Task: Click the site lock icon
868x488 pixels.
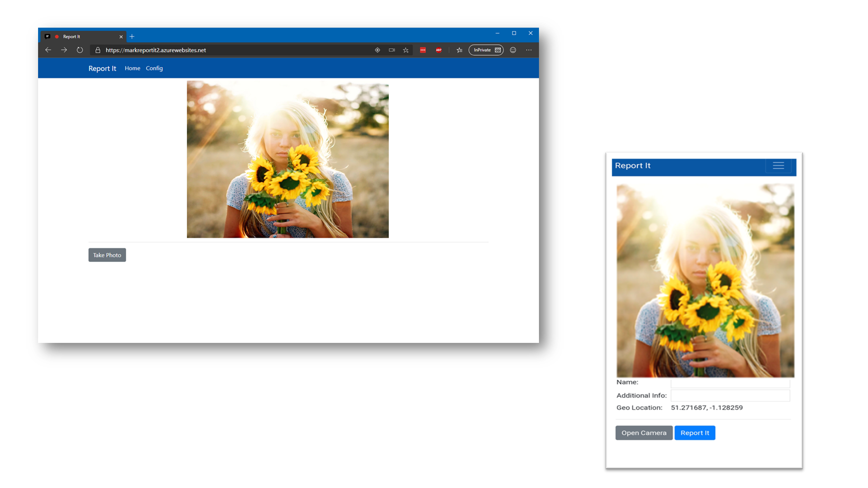Action: click(98, 50)
